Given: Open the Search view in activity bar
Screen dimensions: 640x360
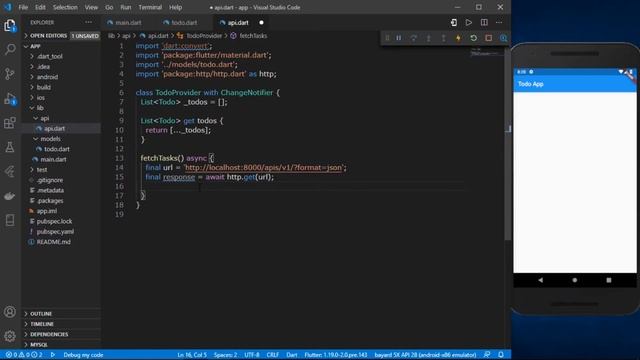Looking at the screenshot, I should tap(10, 49).
